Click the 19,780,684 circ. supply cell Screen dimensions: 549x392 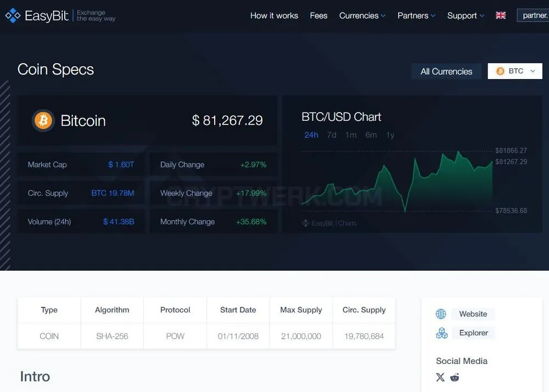[x=364, y=336]
